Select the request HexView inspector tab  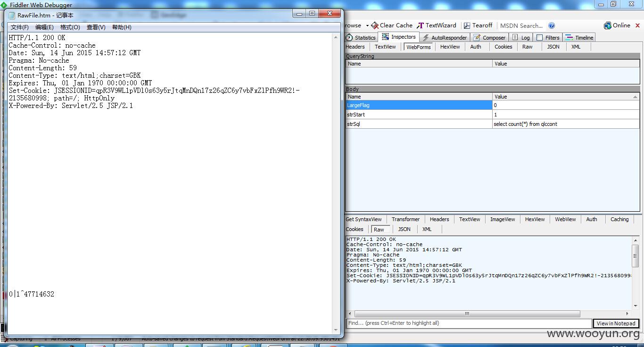450,47
